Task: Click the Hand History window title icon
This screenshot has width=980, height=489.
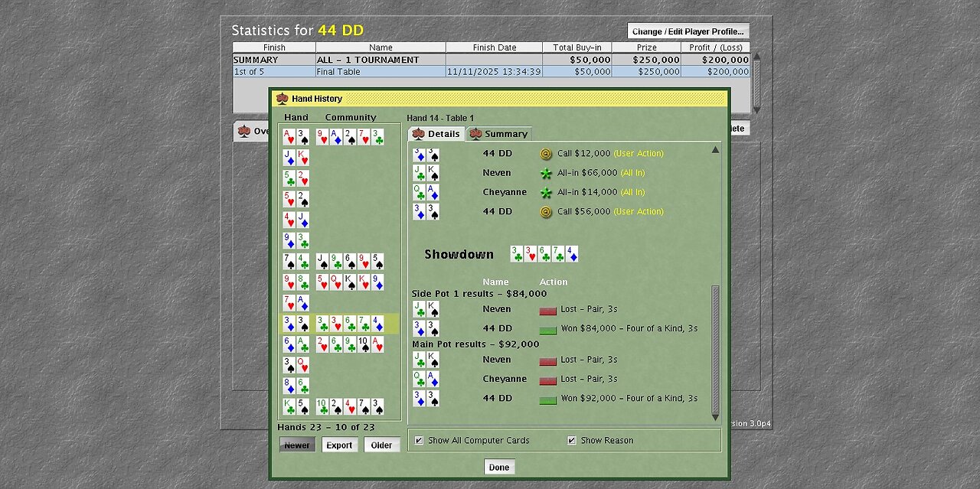Action: coord(282,99)
